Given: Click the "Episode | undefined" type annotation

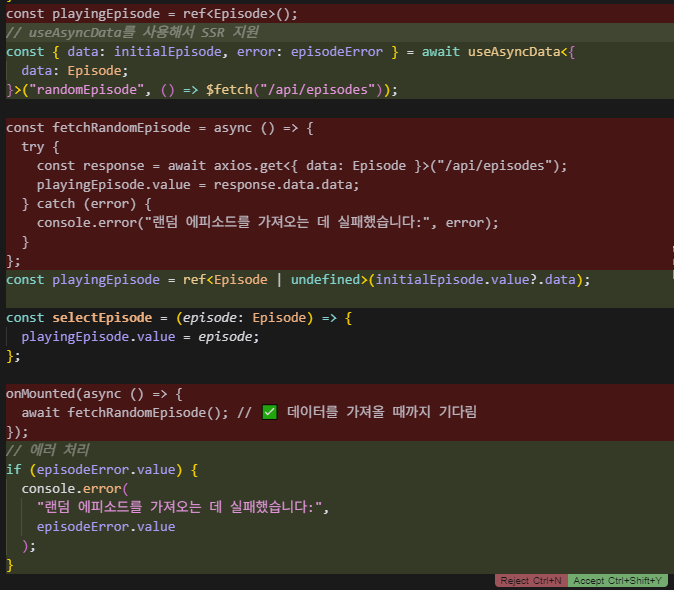Looking at the screenshot, I should 289,280.
